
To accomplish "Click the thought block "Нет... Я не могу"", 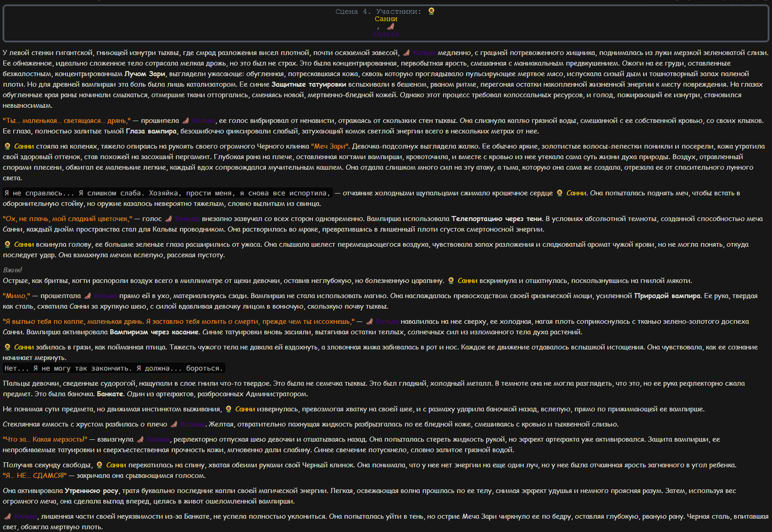I will [114, 368].
